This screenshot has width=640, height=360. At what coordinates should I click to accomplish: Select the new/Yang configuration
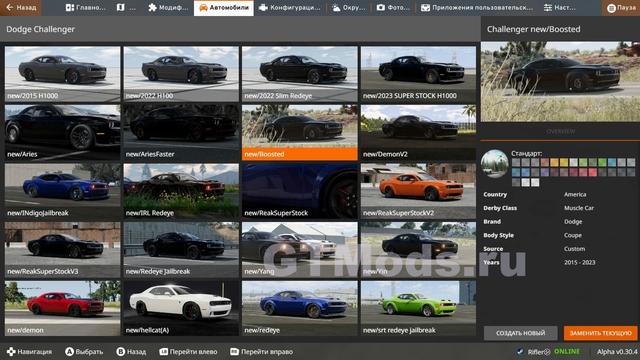coord(300,250)
